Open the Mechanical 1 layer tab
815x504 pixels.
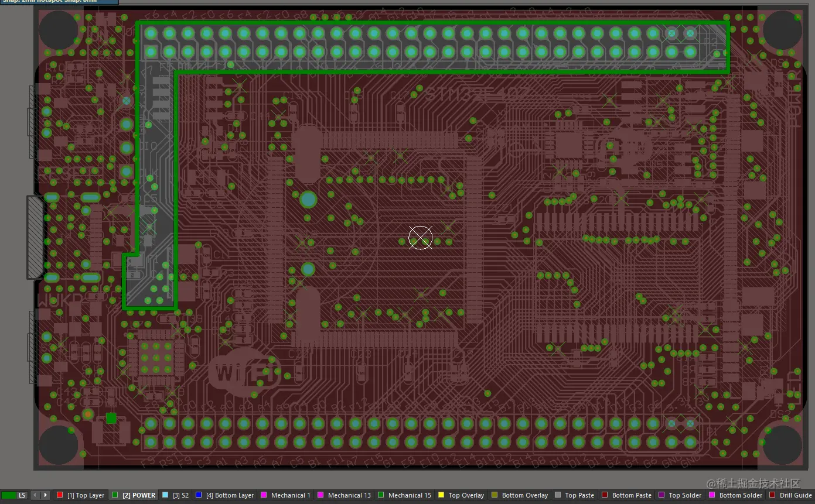tap(285, 495)
